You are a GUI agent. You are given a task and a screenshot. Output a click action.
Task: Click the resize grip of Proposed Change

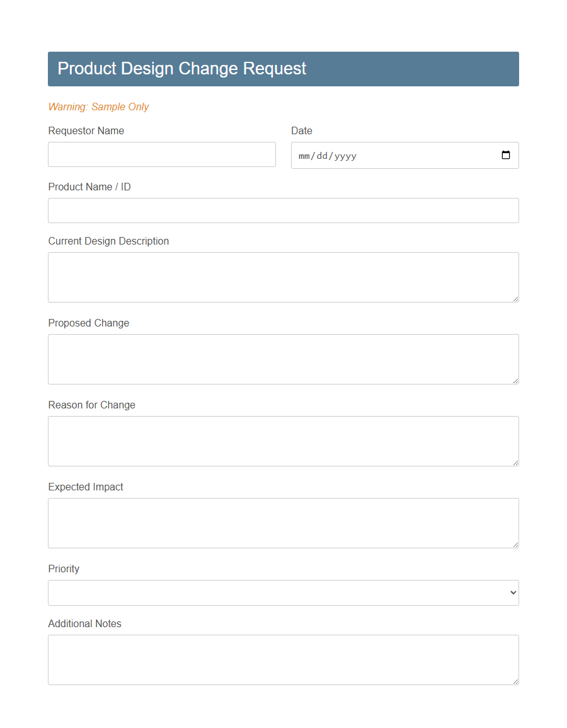point(515,380)
